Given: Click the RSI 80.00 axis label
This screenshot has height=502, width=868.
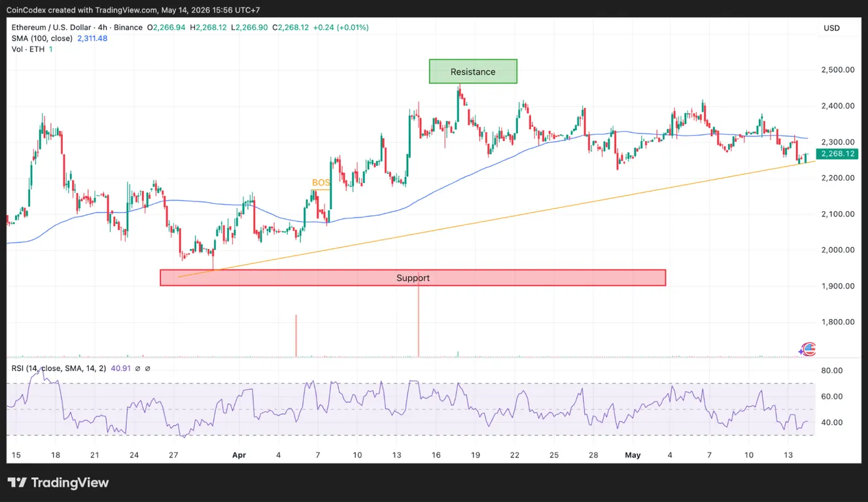Looking at the screenshot, I should coord(833,371).
